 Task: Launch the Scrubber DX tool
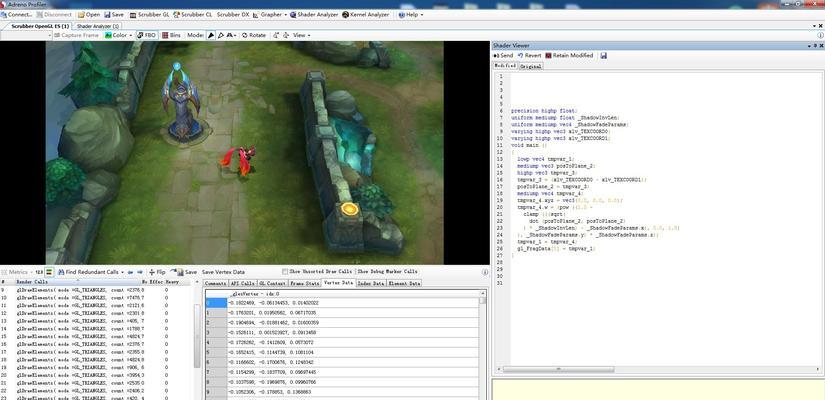click(233, 15)
